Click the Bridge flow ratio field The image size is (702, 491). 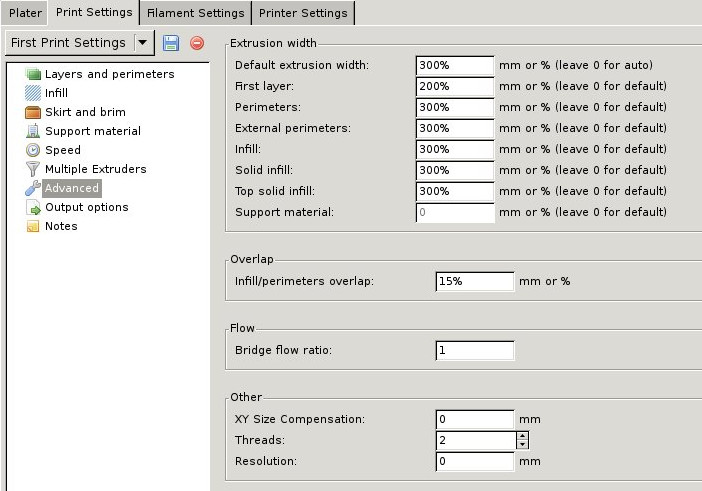(x=475, y=350)
